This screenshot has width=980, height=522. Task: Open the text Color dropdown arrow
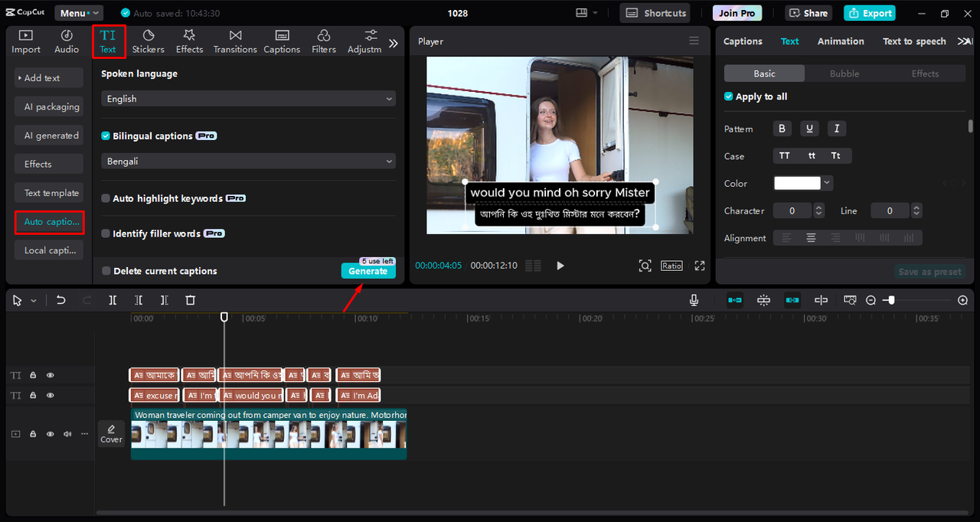(x=828, y=184)
